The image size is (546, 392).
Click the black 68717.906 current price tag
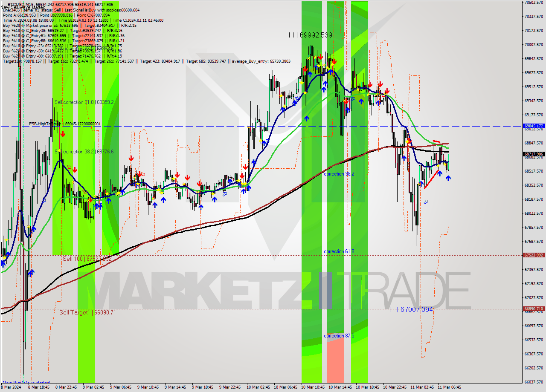pyautogui.click(x=534, y=154)
